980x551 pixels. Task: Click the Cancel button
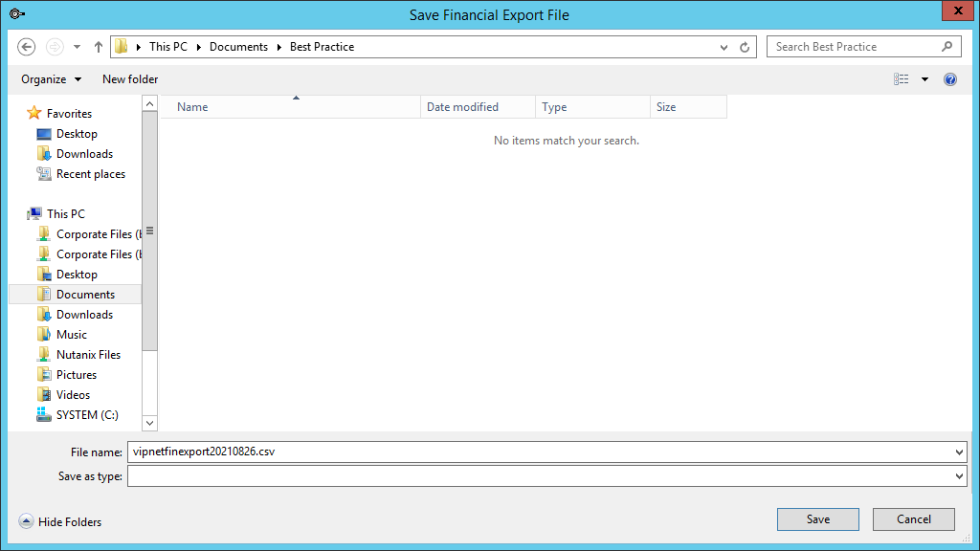pos(914,519)
